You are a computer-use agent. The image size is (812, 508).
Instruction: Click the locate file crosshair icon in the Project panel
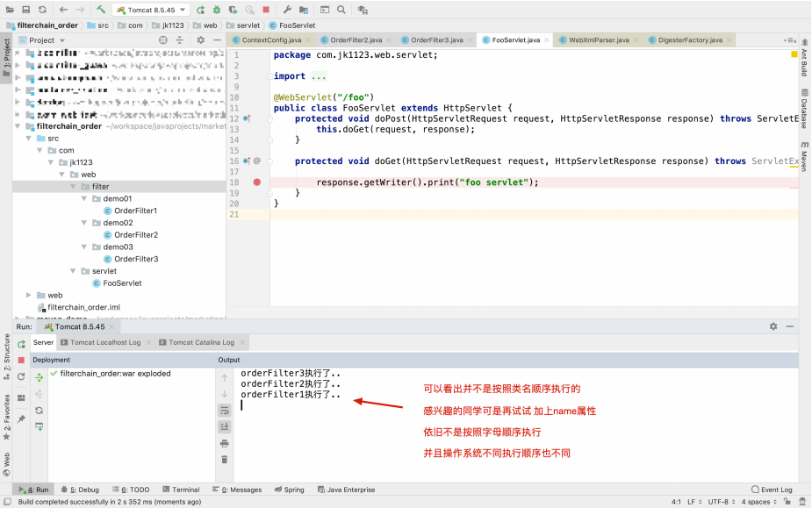[163, 39]
